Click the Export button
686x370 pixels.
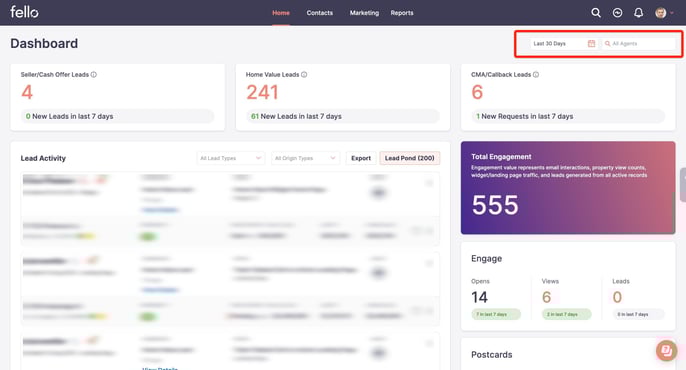[x=360, y=158]
